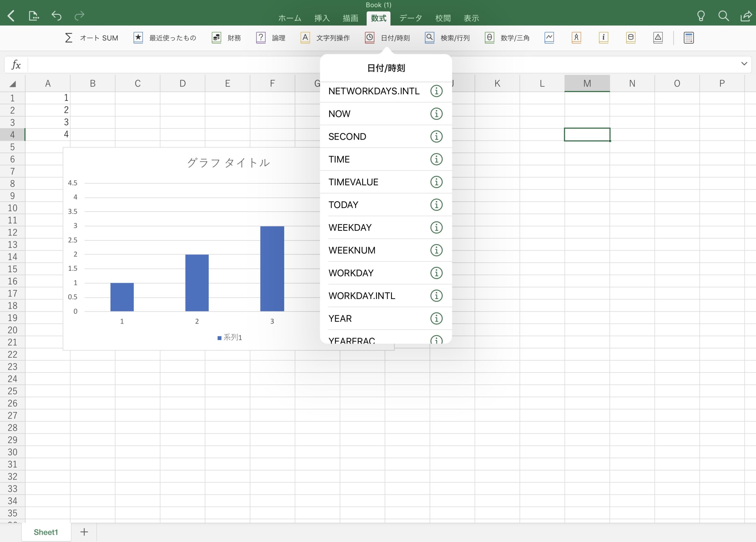The width and height of the screenshot is (756, 542).
Task: Insert the SECOND function
Action: pyautogui.click(x=347, y=136)
